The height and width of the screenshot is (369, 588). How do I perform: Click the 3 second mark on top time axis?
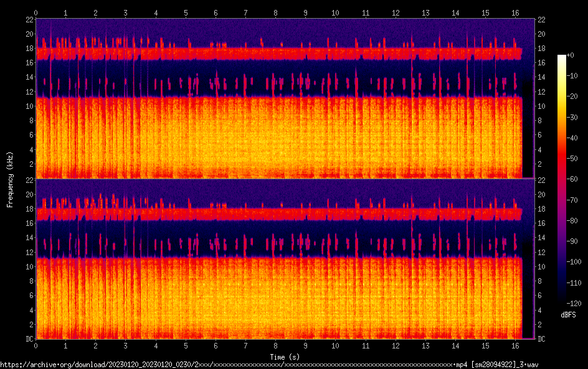pos(126,12)
